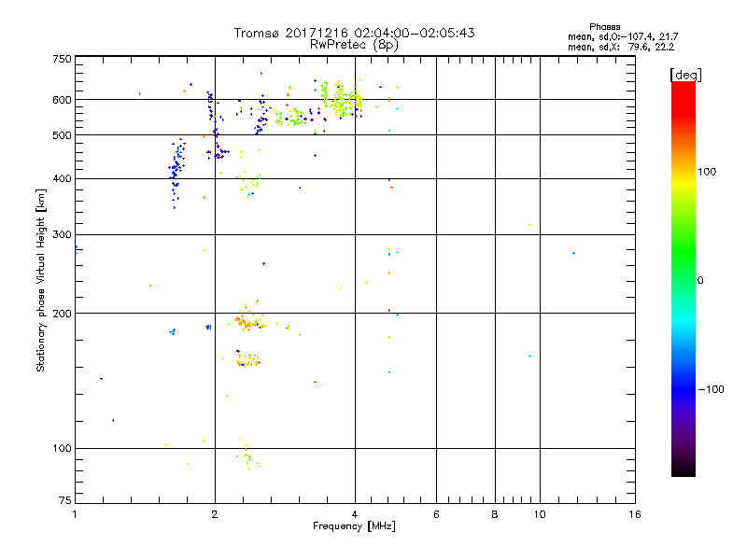Viewport: 747px width, 560px height.
Task: Click the "Frequency [MHz]" axis label
Action: pyautogui.click(x=354, y=526)
